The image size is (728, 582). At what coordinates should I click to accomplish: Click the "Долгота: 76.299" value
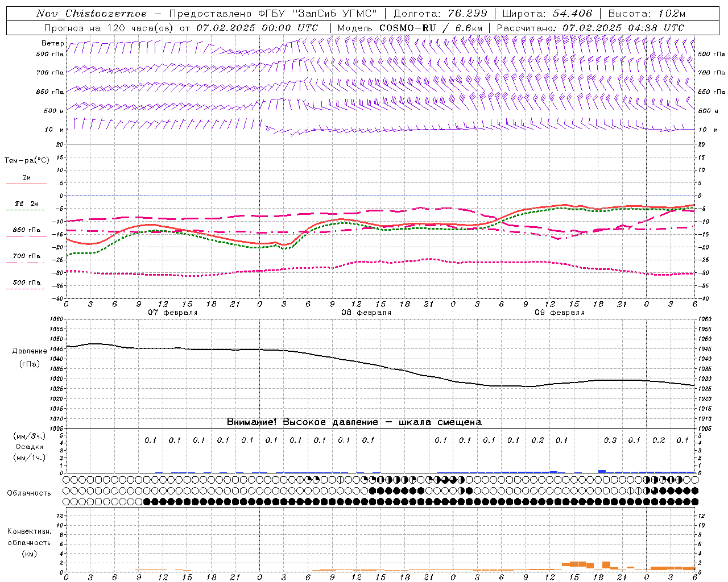tap(440, 14)
